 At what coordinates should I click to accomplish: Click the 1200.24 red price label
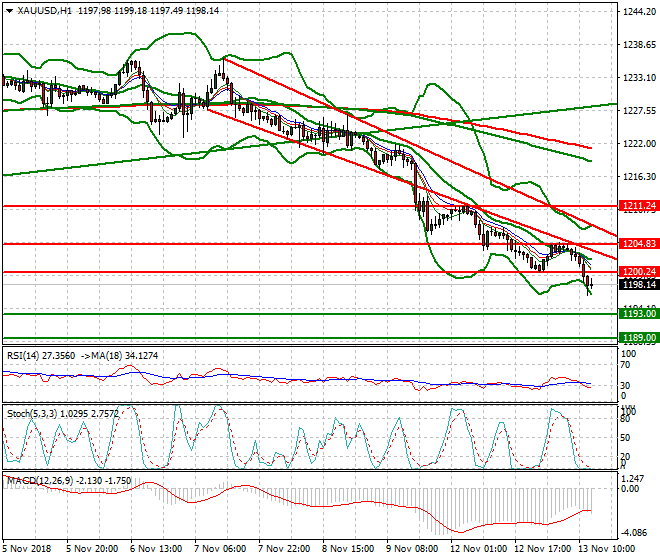[639, 272]
